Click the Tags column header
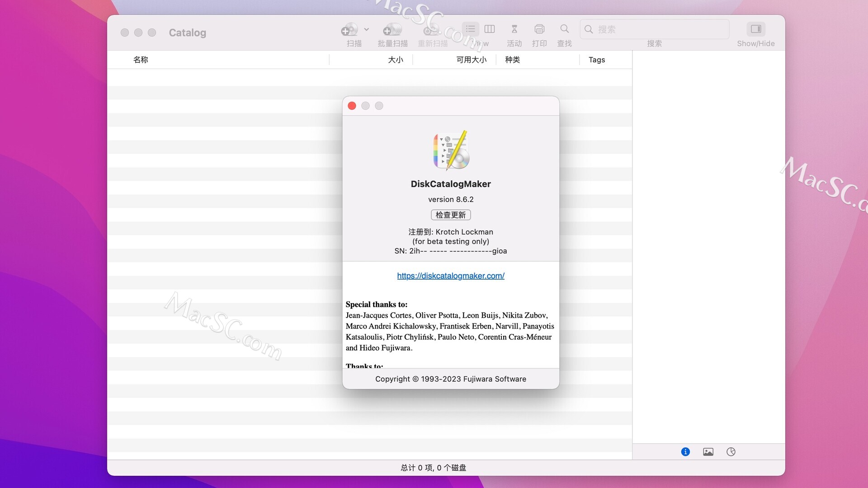This screenshot has width=868, height=488. click(x=596, y=59)
